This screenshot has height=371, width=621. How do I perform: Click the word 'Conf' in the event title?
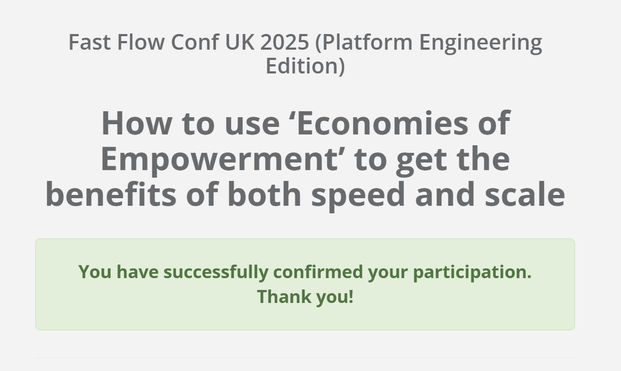[194, 42]
